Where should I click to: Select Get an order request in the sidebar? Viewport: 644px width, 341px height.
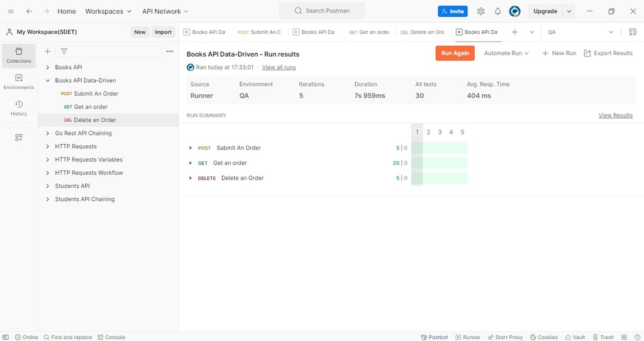tap(108, 107)
